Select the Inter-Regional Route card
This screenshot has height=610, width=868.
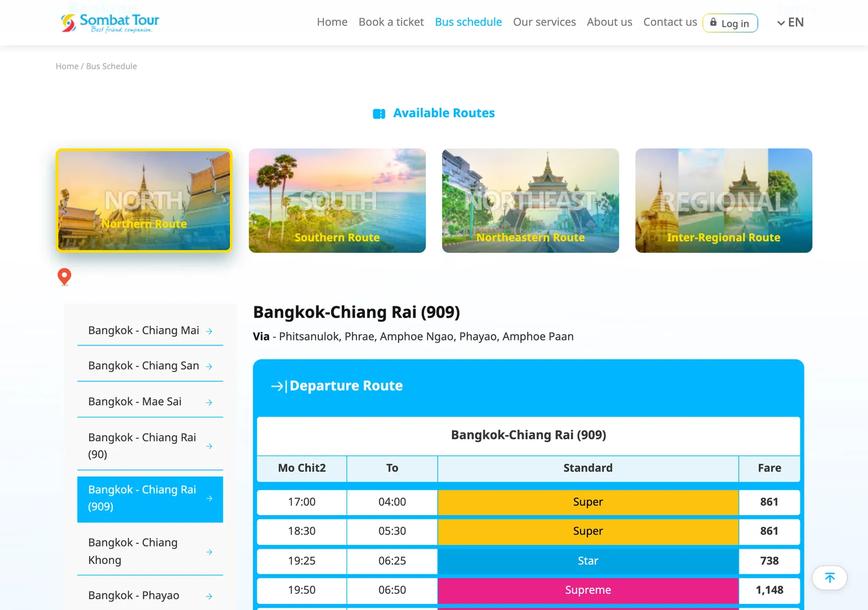coord(724,201)
